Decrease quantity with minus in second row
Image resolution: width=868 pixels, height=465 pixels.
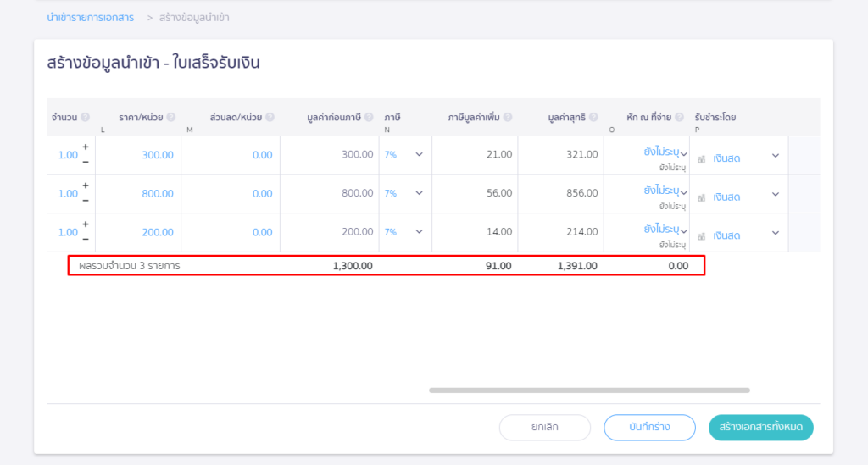point(86,200)
